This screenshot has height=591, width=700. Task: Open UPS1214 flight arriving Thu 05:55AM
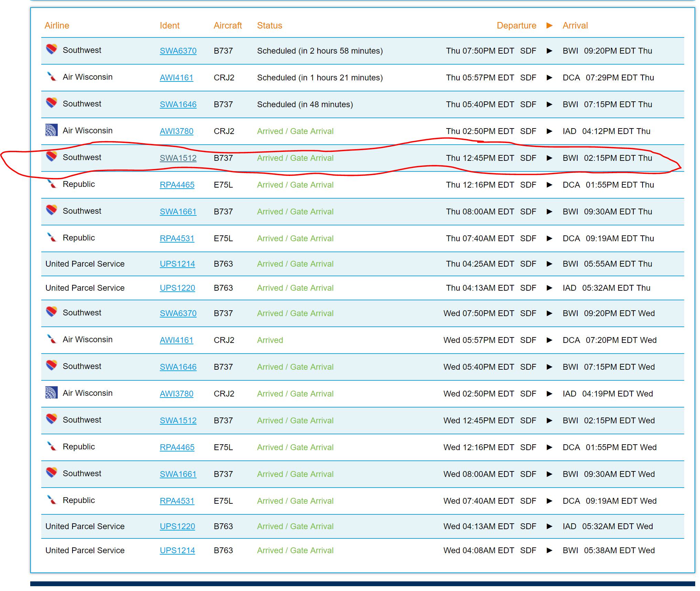pos(177,264)
